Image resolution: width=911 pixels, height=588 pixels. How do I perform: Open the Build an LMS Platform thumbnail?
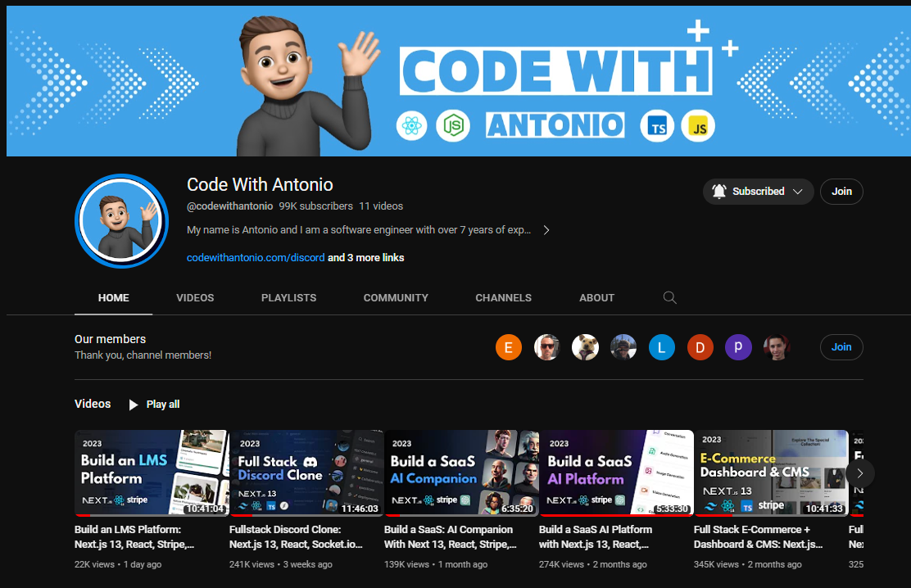pos(152,473)
